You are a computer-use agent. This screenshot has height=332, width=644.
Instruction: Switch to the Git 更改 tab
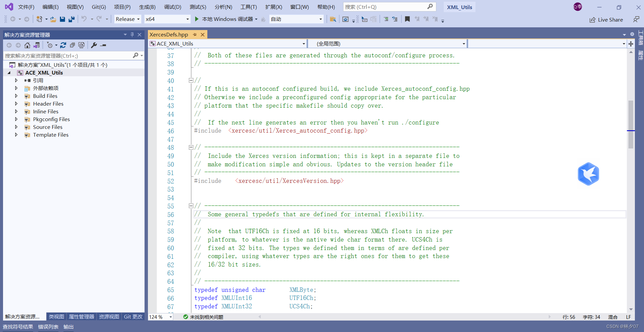(133, 317)
